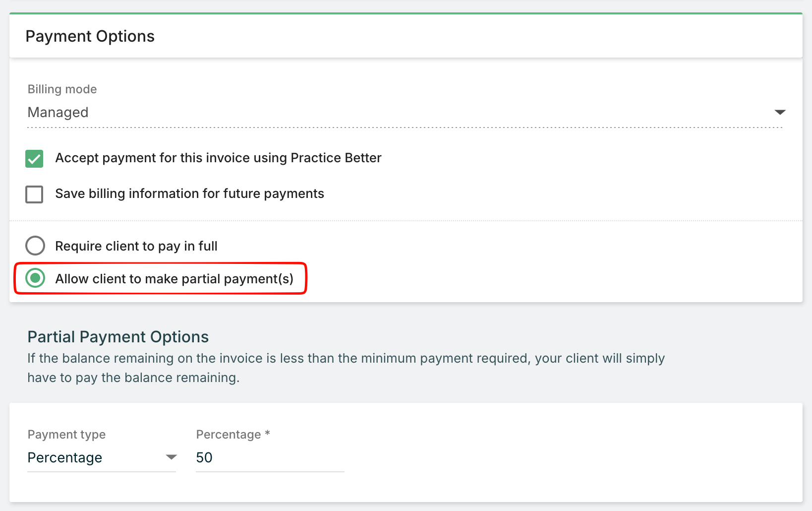Expand the Payment type dropdown arrow

coord(171,457)
